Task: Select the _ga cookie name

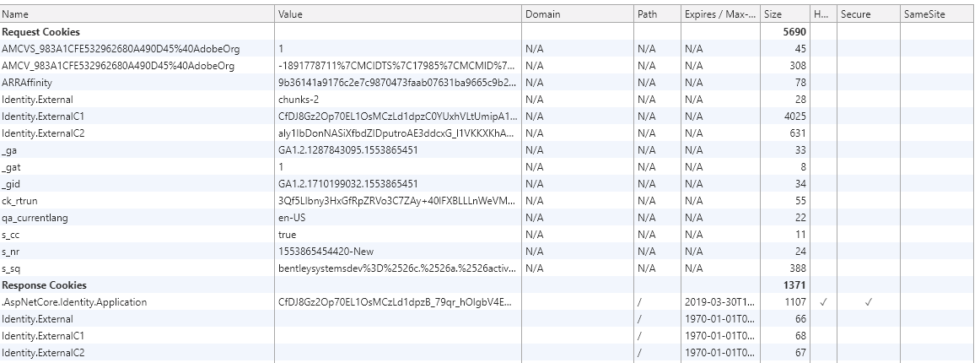Action: (x=9, y=149)
